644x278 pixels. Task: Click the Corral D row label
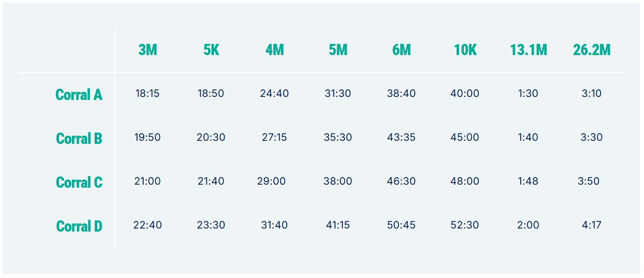pyautogui.click(x=79, y=226)
